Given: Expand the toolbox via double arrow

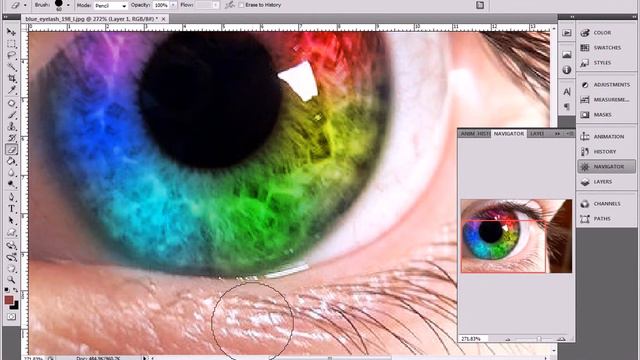Looking at the screenshot, I should tap(6, 17).
